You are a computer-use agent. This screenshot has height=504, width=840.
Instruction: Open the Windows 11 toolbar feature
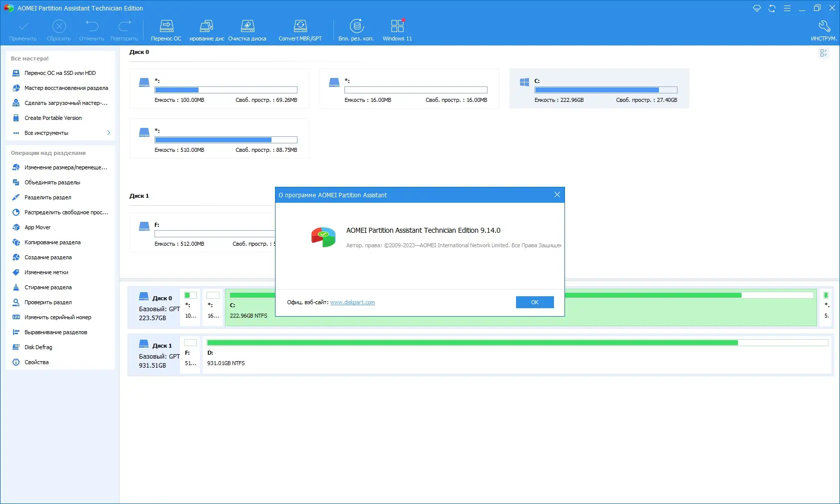coord(397,29)
